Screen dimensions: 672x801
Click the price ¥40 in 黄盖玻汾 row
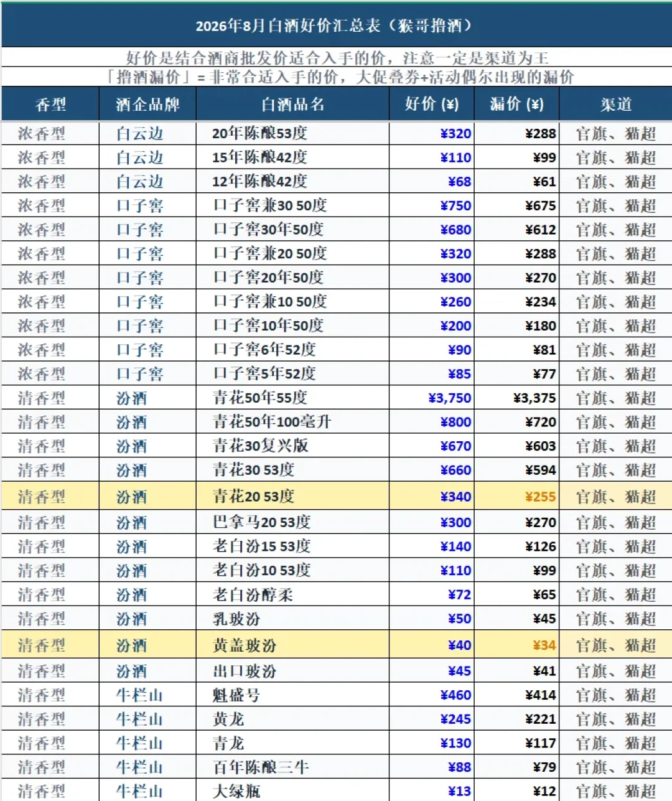[x=459, y=645]
